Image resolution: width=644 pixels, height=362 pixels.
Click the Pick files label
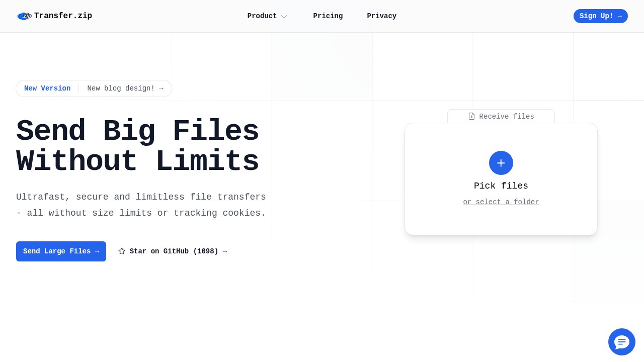[501, 186]
